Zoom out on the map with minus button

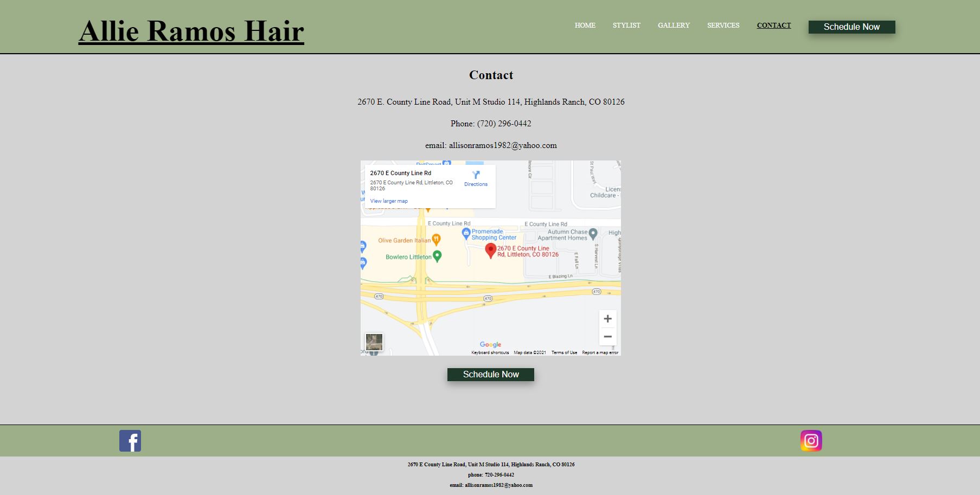607,336
